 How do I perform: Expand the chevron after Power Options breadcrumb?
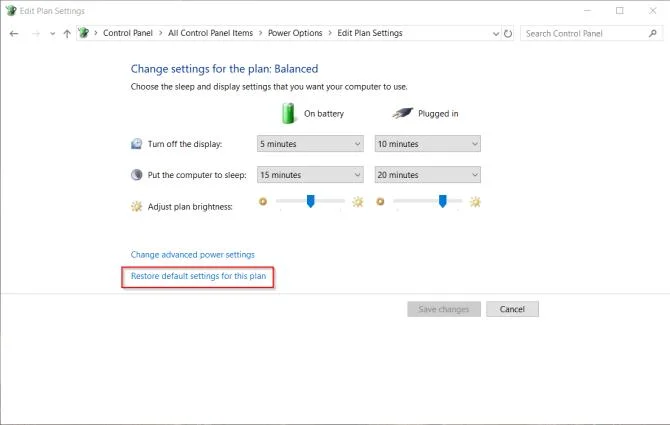330,33
